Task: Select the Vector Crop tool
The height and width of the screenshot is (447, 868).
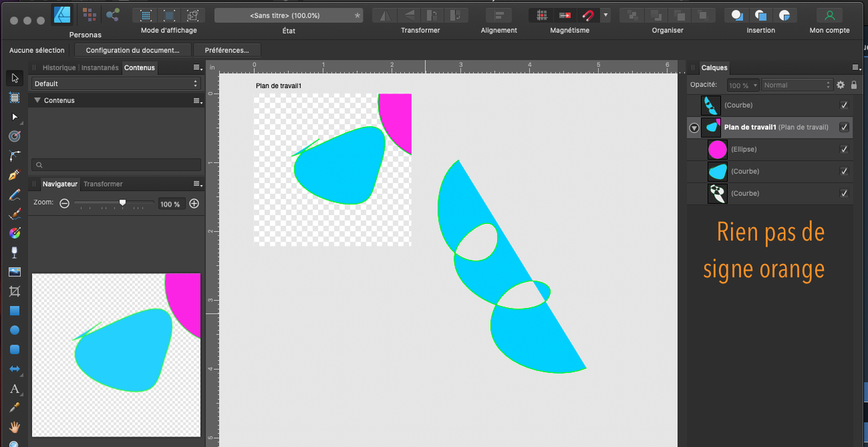Action: coord(14,292)
